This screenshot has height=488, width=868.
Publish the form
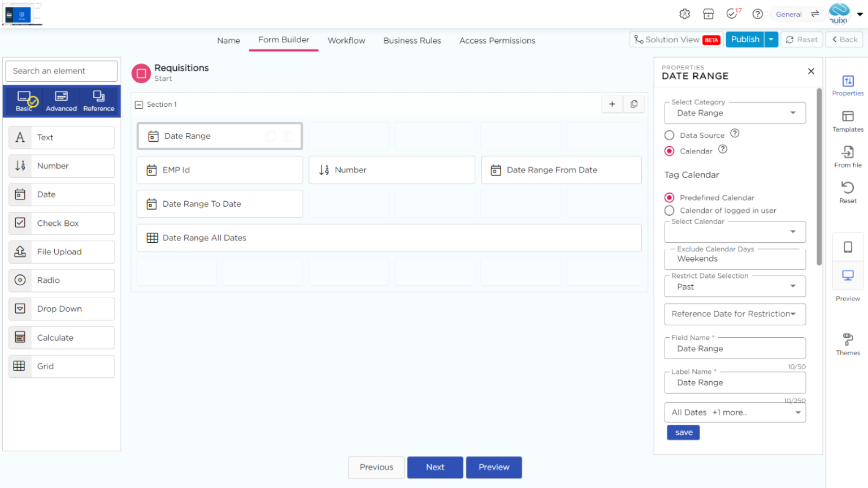[745, 39]
